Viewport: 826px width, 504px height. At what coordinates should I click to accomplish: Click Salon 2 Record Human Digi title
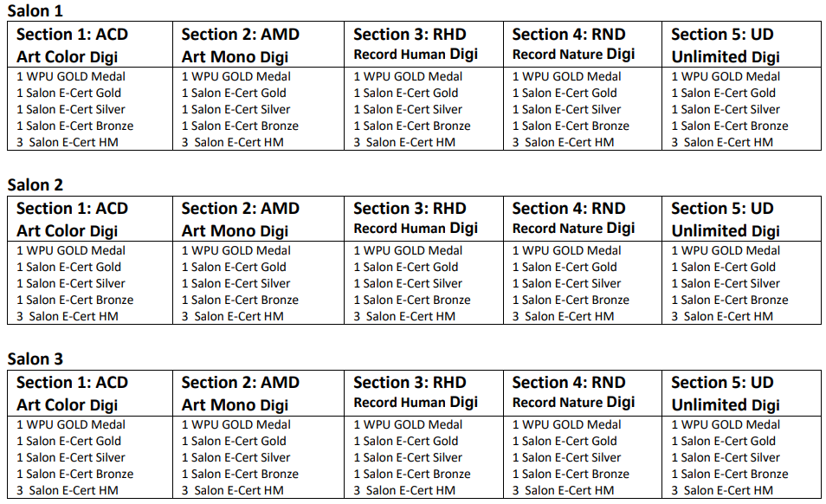click(x=416, y=228)
